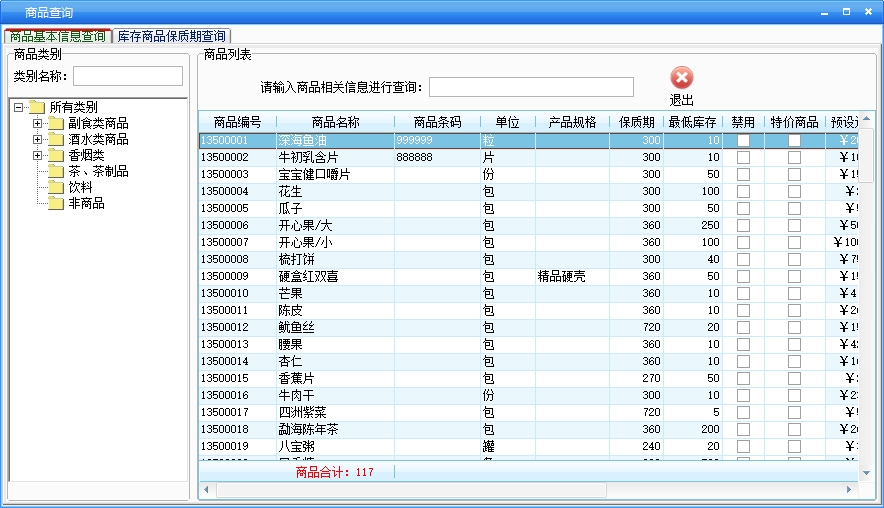Viewport: 884px width, 508px height.
Task: Sort by the 商品名称 column header
Action: point(335,122)
